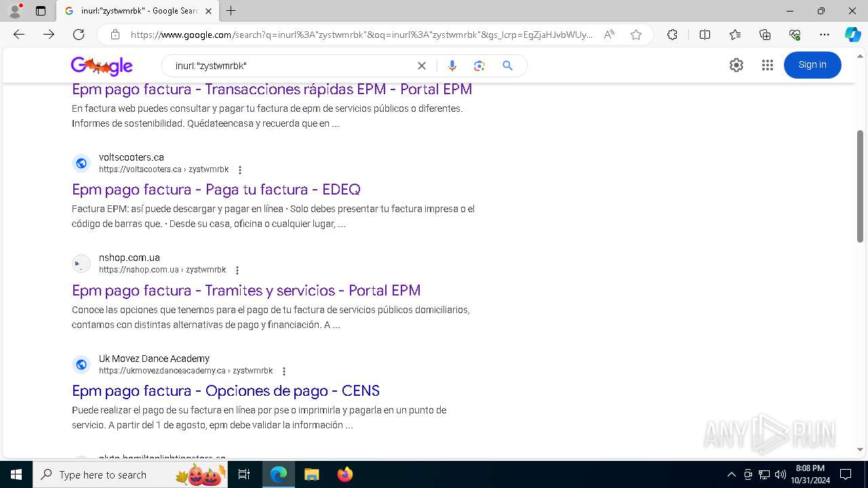Viewport: 868px width, 488px height.
Task: Reload the current page
Action: (79, 35)
